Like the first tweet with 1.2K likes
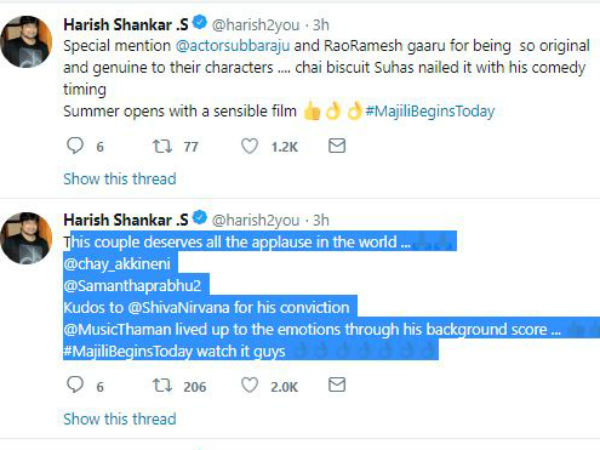The height and width of the screenshot is (450, 600). pyautogui.click(x=250, y=146)
